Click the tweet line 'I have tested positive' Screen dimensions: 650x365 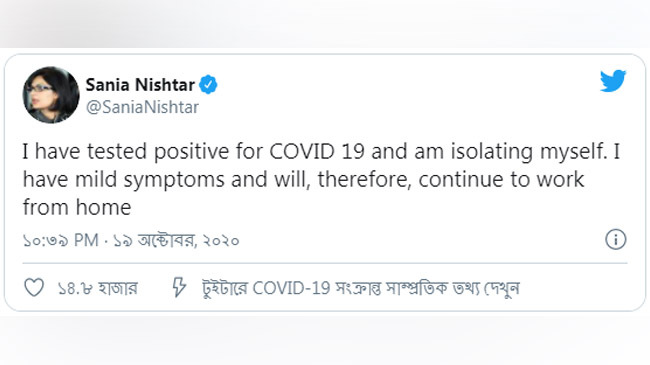pyautogui.click(x=321, y=151)
